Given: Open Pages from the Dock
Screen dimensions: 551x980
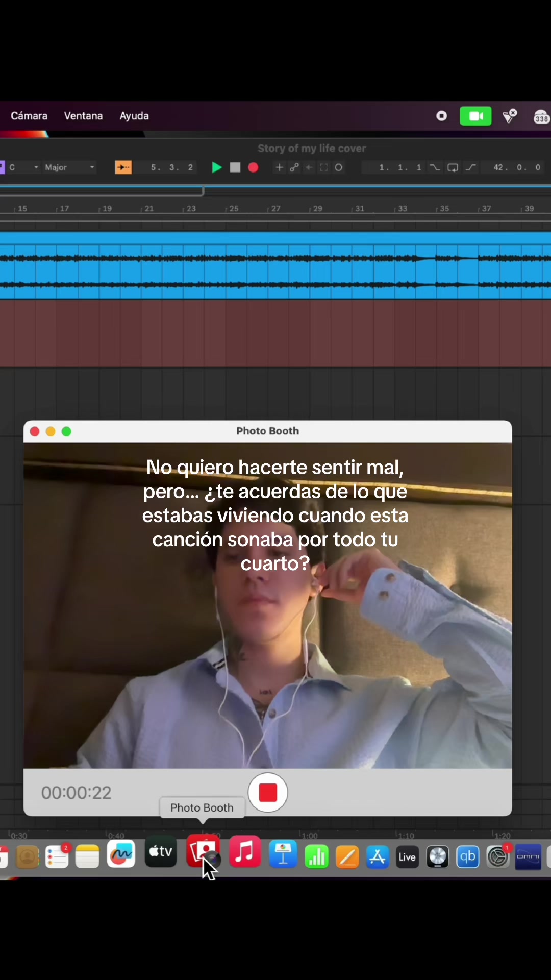Looking at the screenshot, I should pos(347,857).
